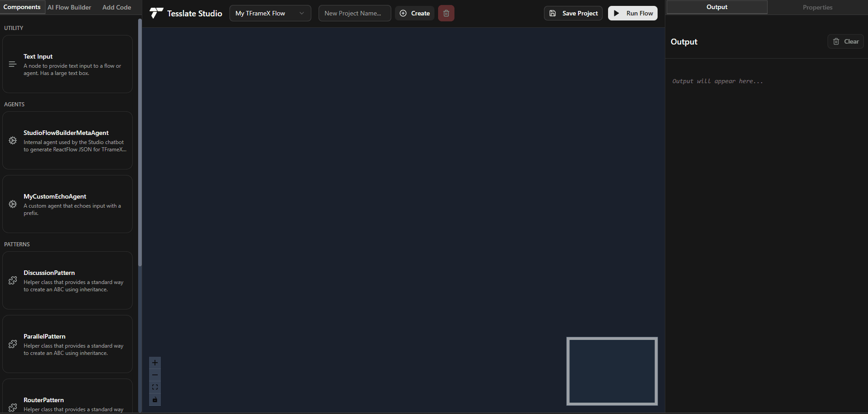Viewport: 868px width, 414px height.
Task: Click the gear icon on MyCustomEchoAgent
Action: click(13, 205)
